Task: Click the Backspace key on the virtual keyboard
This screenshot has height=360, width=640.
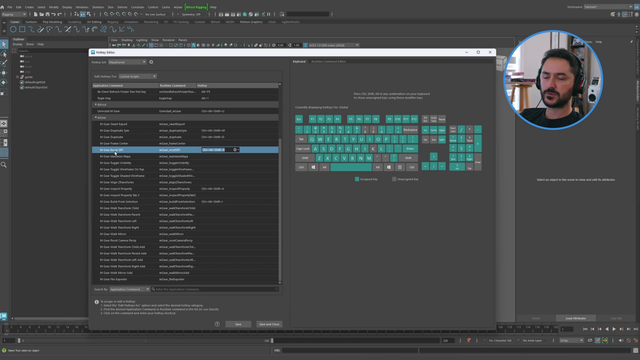Action: [x=410, y=130]
